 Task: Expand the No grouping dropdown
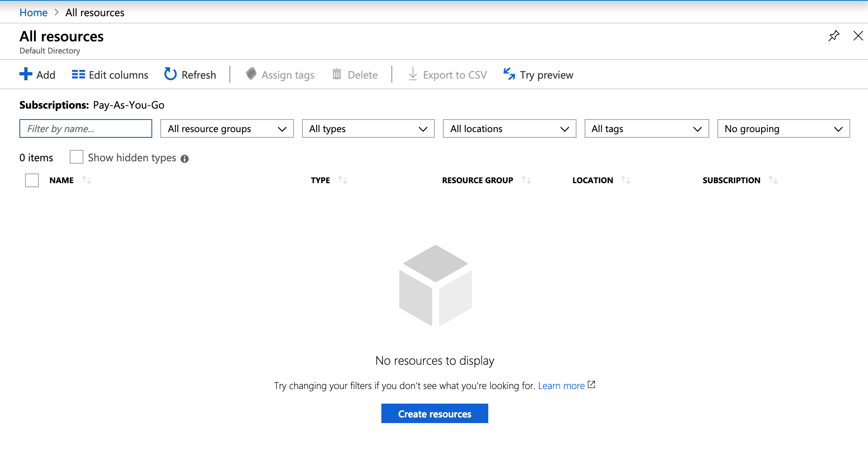point(783,129)
